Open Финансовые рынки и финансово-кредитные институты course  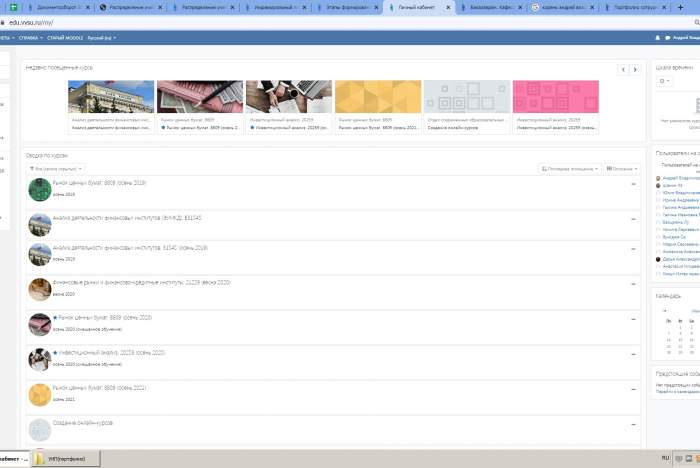pos(142,282)
